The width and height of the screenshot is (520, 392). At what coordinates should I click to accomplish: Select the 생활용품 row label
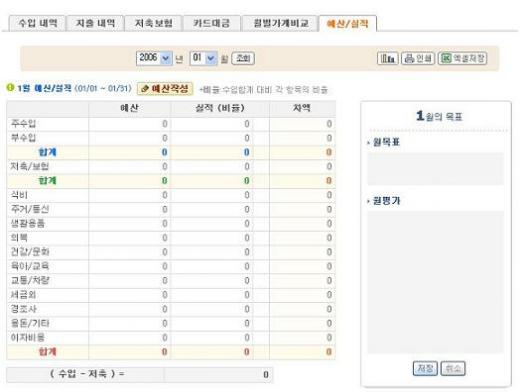click(x=28, y=223)
